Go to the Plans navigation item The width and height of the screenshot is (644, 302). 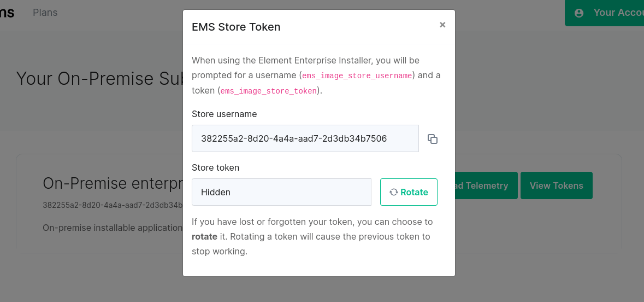[x=45, y=13]
